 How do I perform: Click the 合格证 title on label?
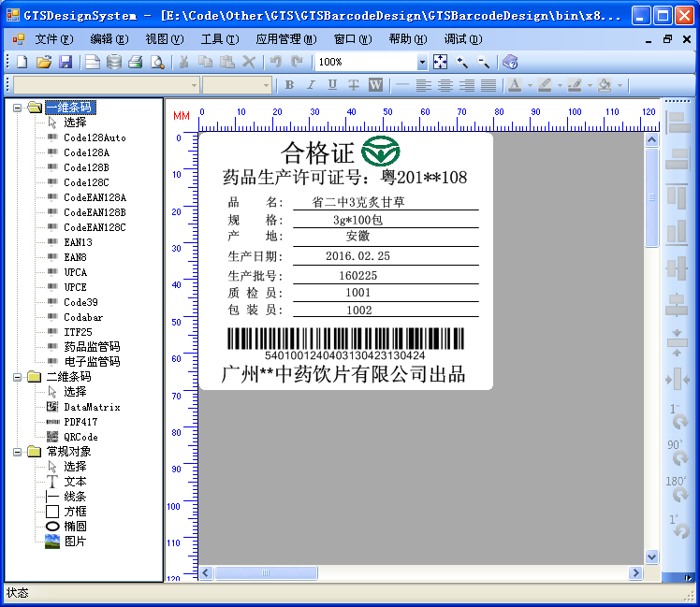tap(318, 152)
